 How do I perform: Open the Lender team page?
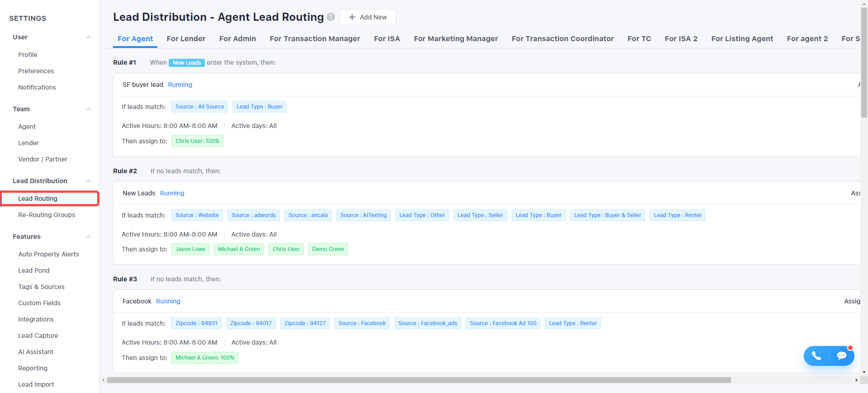pyautogui.click(x=28, y=143)
